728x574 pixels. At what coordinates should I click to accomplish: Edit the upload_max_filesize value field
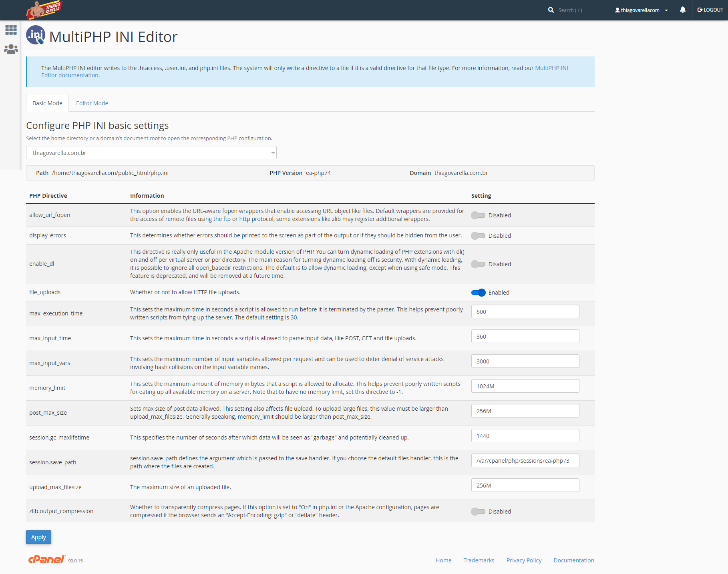(525, 485)
